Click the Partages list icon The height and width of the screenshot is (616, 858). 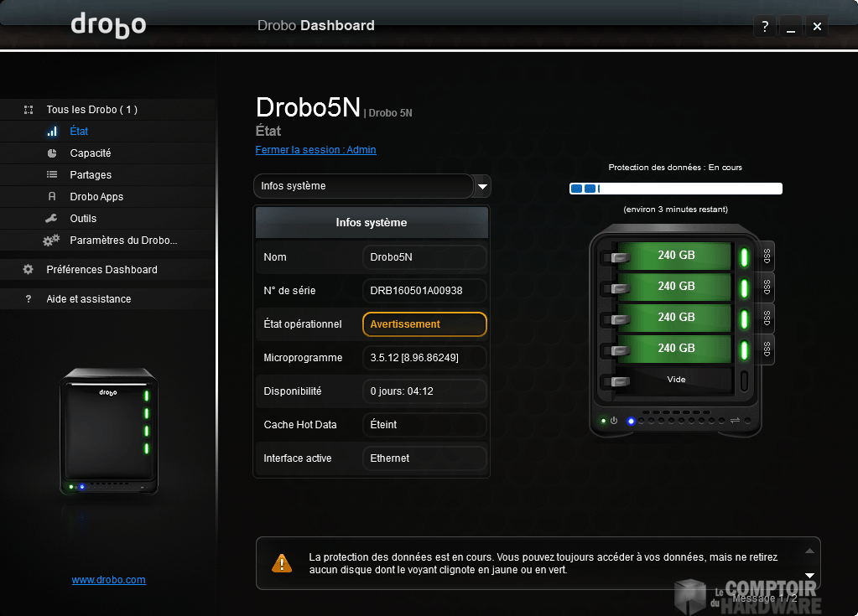pyautogui.click(x=52, y=175)
